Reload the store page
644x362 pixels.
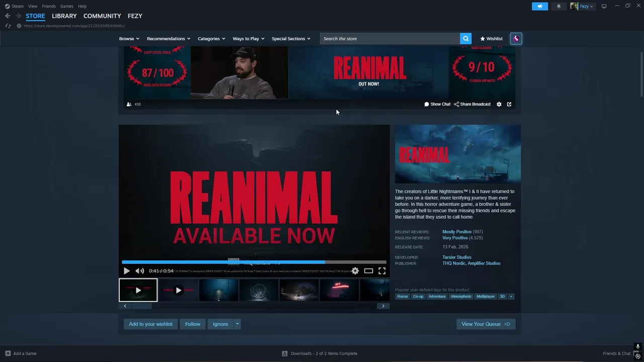click(7, 26)
